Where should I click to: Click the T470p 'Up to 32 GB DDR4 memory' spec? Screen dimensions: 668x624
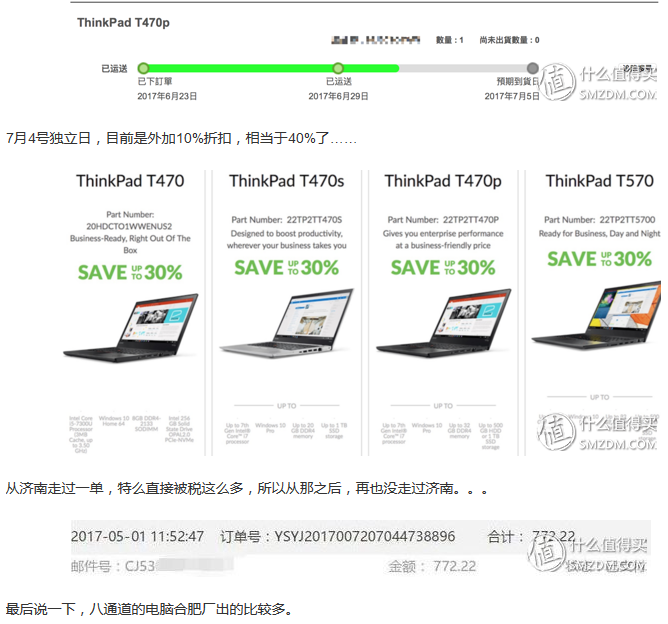tap(459, 431)
